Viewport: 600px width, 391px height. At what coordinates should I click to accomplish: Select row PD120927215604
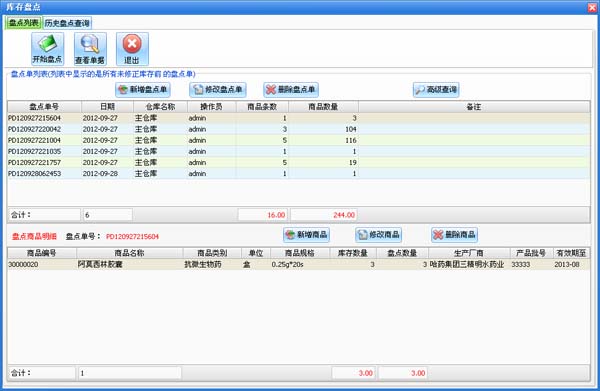(298, 118)
